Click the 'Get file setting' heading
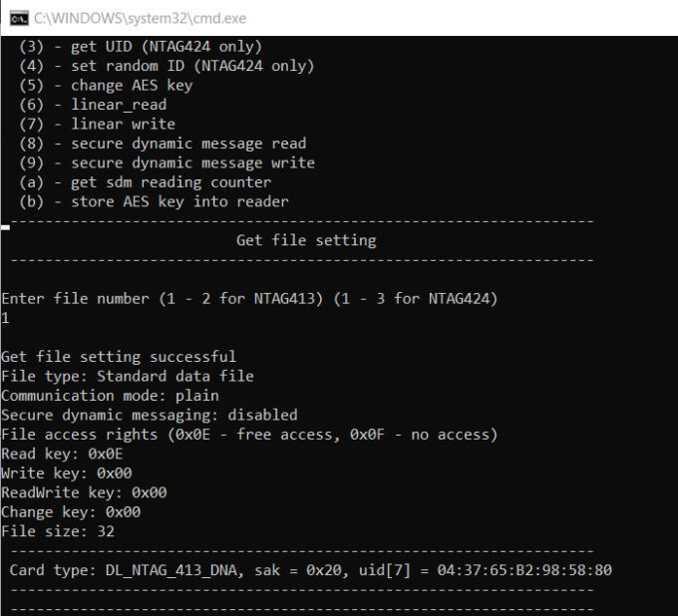 [x=306, y=240]
